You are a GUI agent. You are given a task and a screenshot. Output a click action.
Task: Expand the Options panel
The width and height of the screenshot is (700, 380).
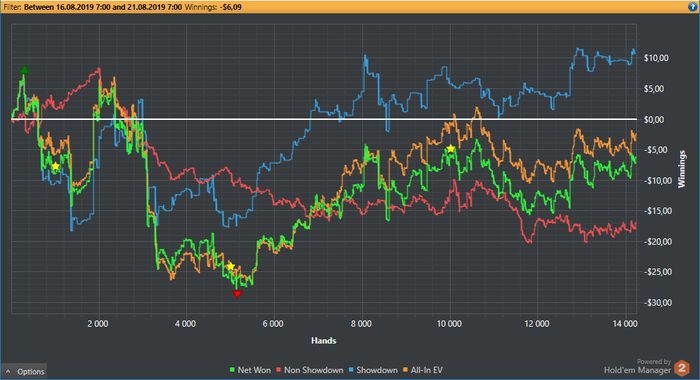(25, 372)
